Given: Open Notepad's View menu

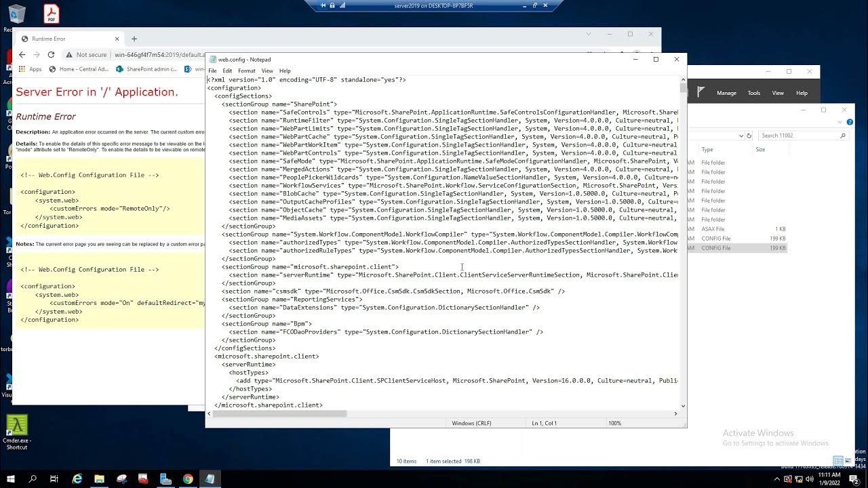Looking at the screenshot, I should coord(267,70).
